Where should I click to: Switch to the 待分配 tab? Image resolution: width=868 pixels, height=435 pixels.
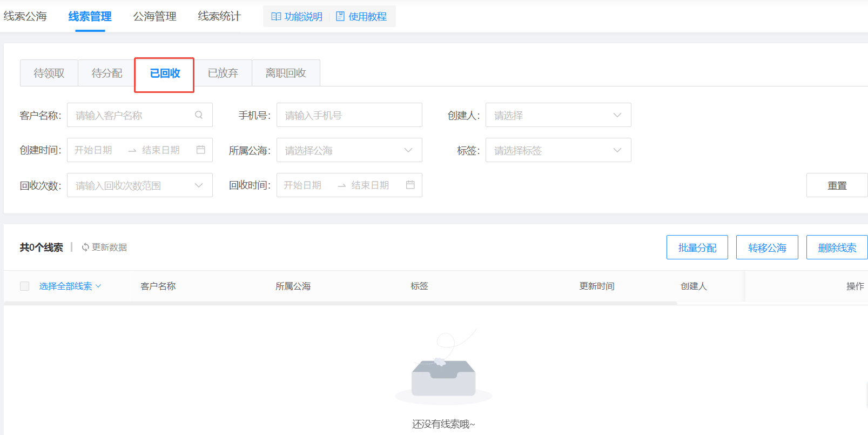[107, 73]
